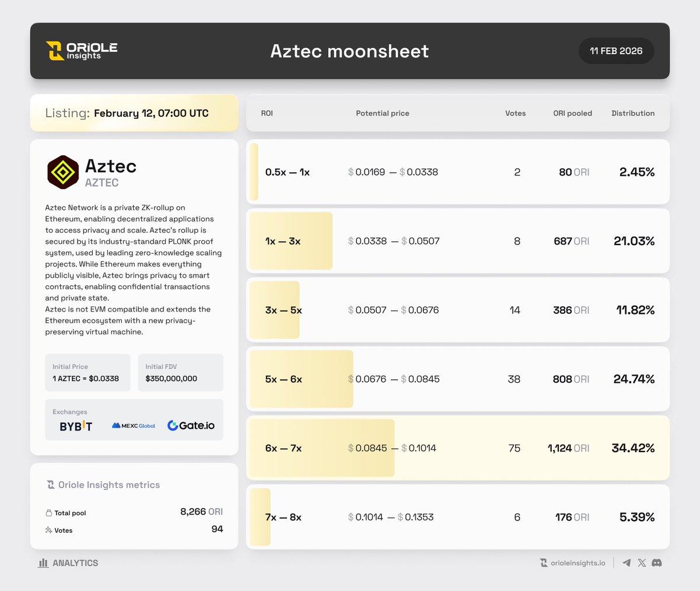Click the $0.0845 — $0.1014 price range

(392, 448)
